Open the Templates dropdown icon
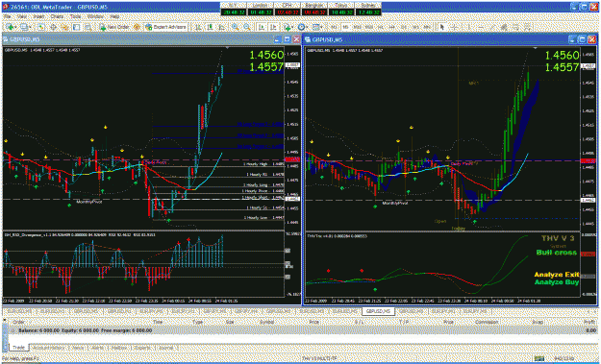The image size is (601, 364). [x=317, y=27]
